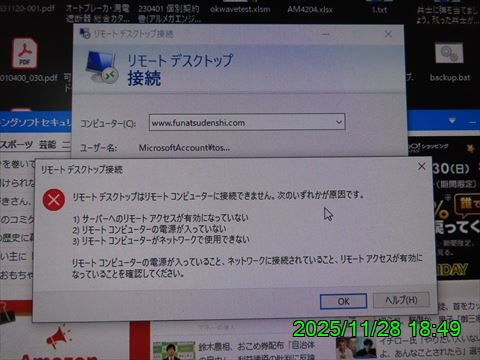Click error reason line 3) ネットワークで使用できない
This screenshot has width=480, height=360.
coord(161,240)
